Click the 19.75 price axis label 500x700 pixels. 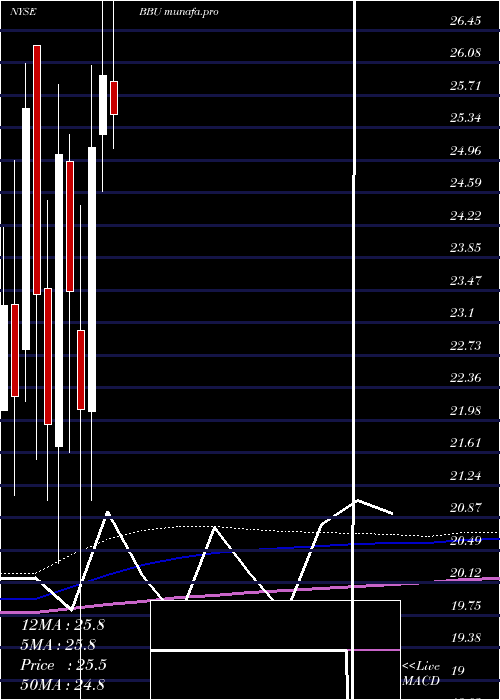pos(466,605)
